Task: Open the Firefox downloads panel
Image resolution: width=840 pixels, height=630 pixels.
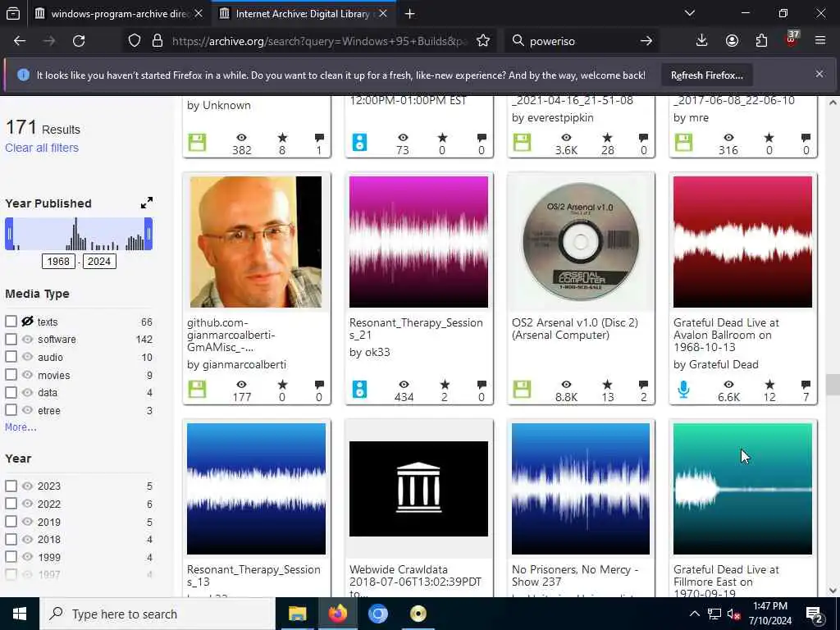Action: (701, 41)
